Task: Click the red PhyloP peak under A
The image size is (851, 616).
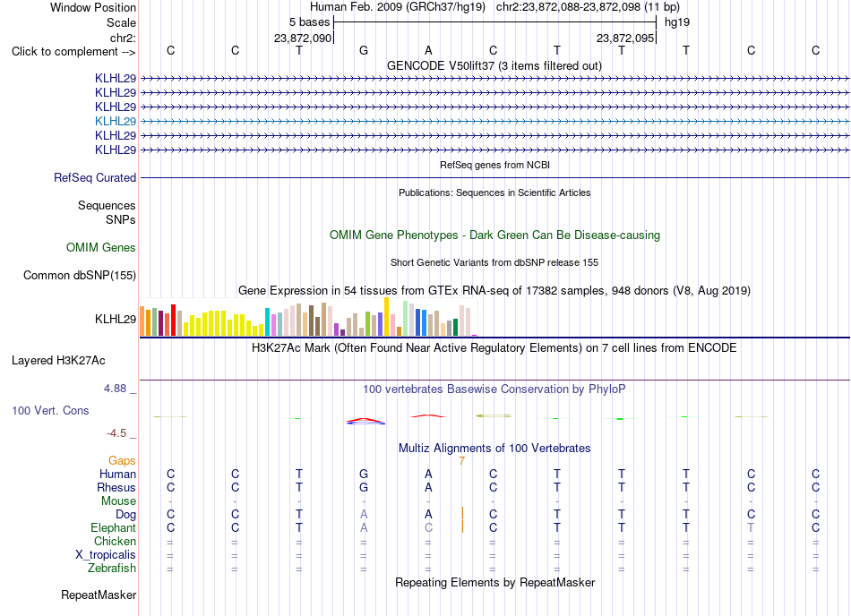Action: (x=428, y=416)
